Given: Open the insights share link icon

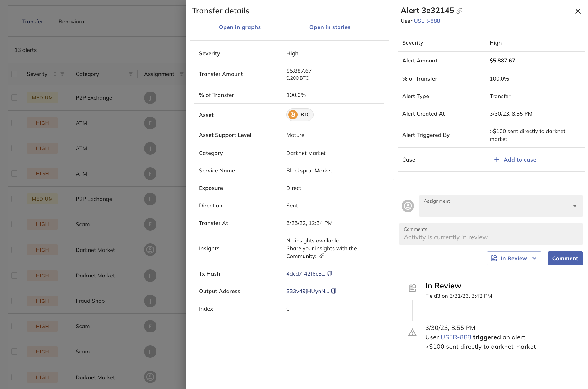Looking at the screenshot, I should [322, 256].
